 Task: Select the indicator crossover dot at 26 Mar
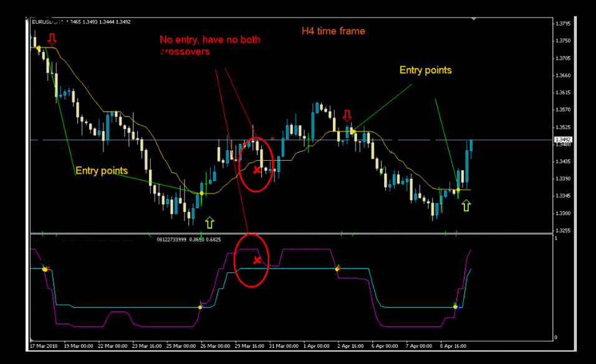[x=200, y=307]
